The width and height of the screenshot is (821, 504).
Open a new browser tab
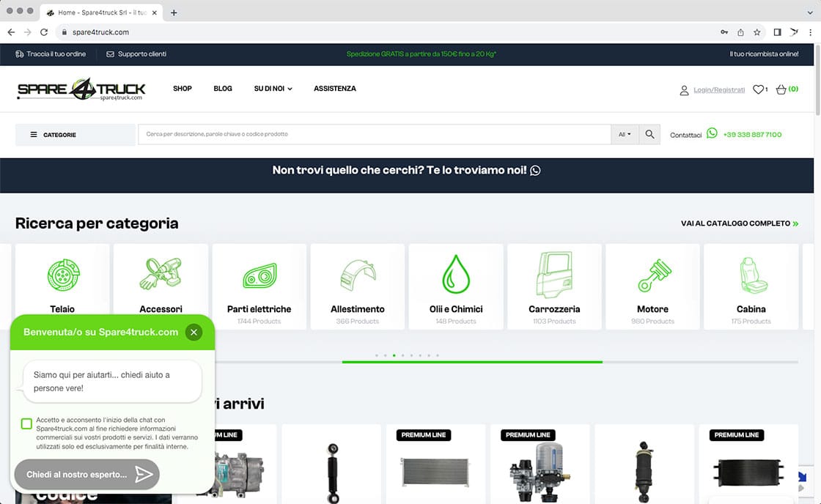pos(174,12)
